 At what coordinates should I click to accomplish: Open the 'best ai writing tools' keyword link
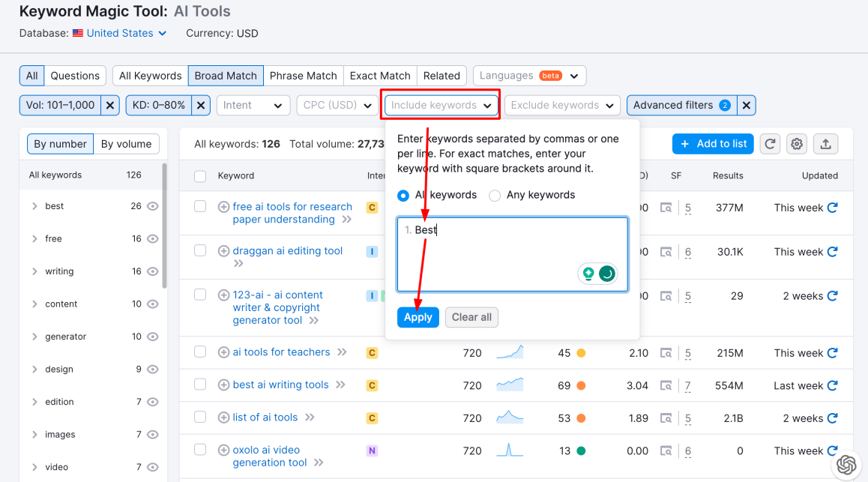tap(280, 385)
